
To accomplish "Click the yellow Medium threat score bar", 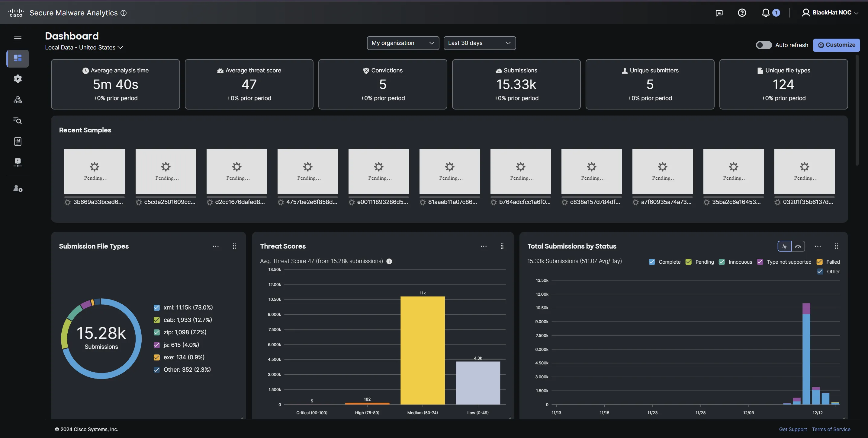I will 422,350.
